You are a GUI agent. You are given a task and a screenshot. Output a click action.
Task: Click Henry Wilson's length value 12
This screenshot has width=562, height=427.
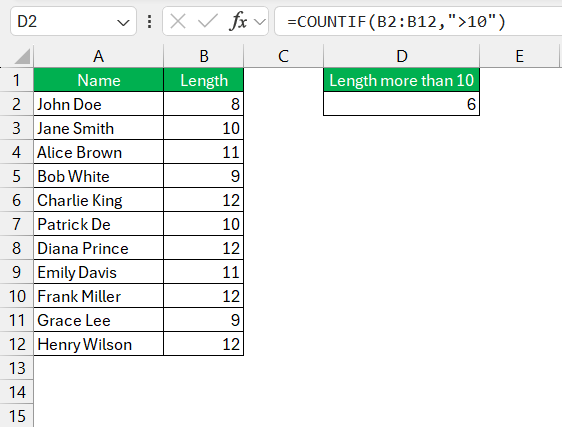[204, 344]
